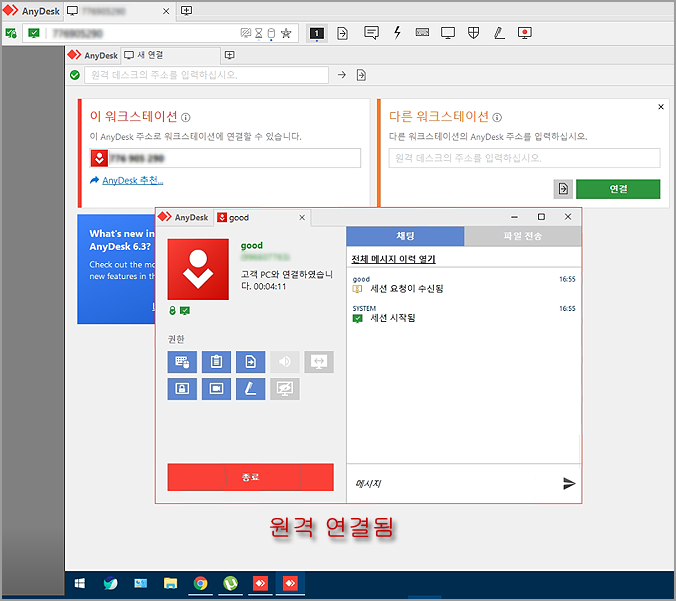Open the chat icon in session toolbar
Viewport: 676px width, 601px height.
(x=371, y=33)
